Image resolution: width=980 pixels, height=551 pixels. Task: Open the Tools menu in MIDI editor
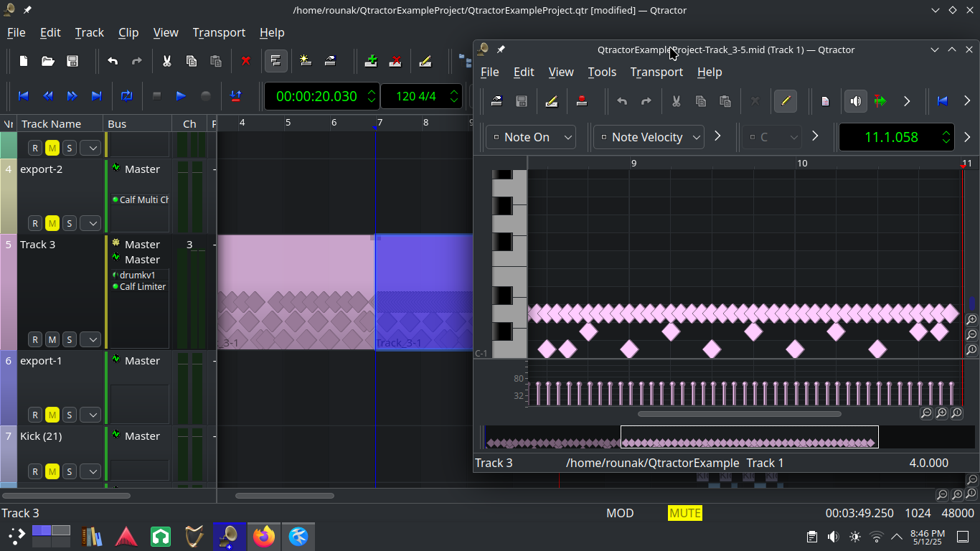pyautogui.click(x=602, y=72)
